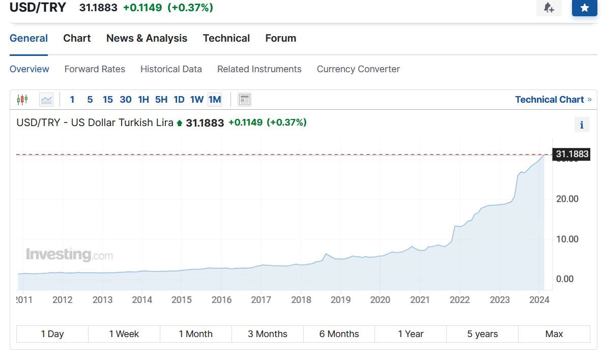
Task: Go to Historical Data
Action: click(x=171, y=69)
